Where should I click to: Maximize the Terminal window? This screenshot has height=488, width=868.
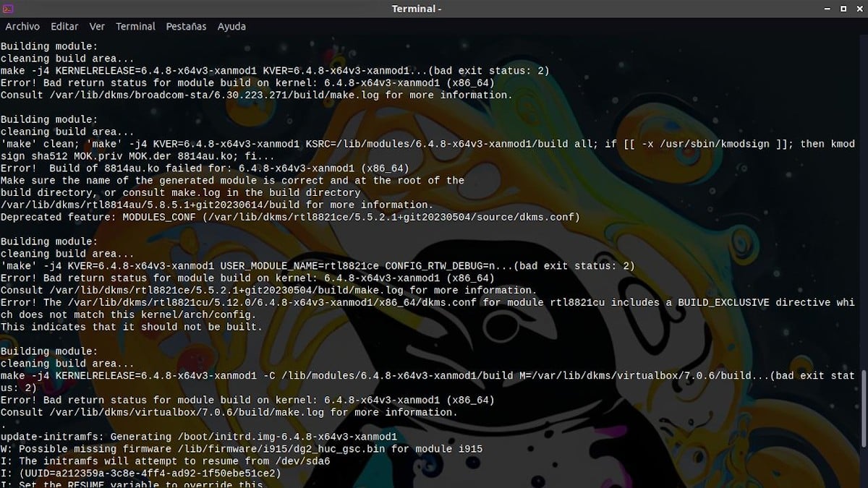[843, 9]
